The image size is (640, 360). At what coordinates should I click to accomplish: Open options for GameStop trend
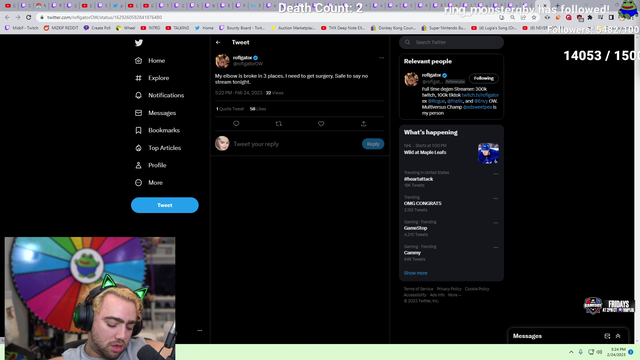click(496, 223)
